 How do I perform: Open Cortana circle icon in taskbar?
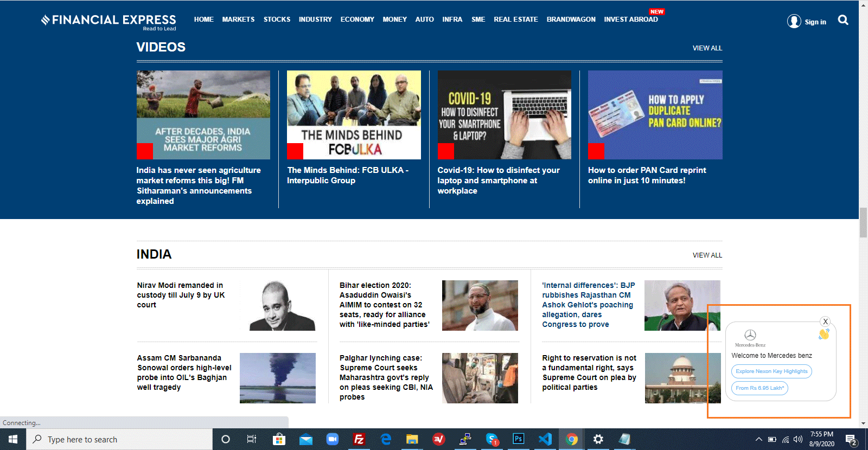(x=226, y=439)
